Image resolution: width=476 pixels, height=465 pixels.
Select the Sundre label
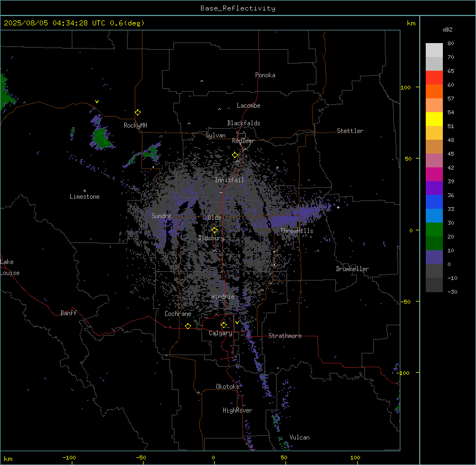(161, 216)
